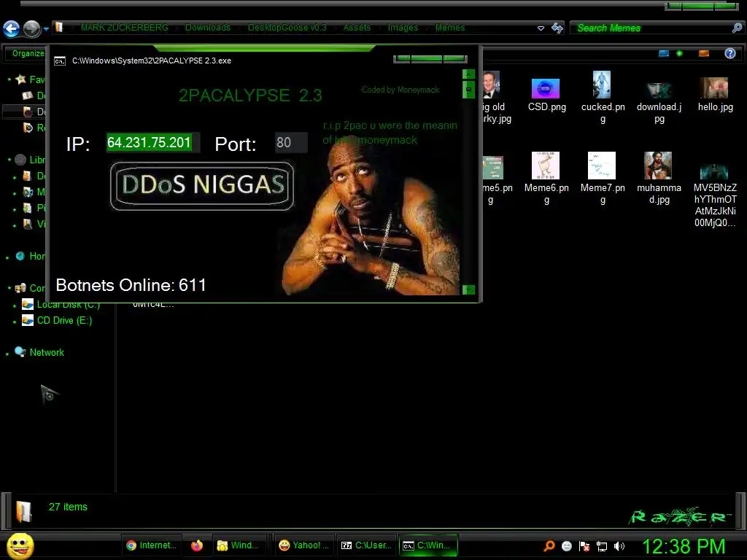Open Firefox from the taskbar
This screenshot has width=747, height=560.
click(197, 545)
